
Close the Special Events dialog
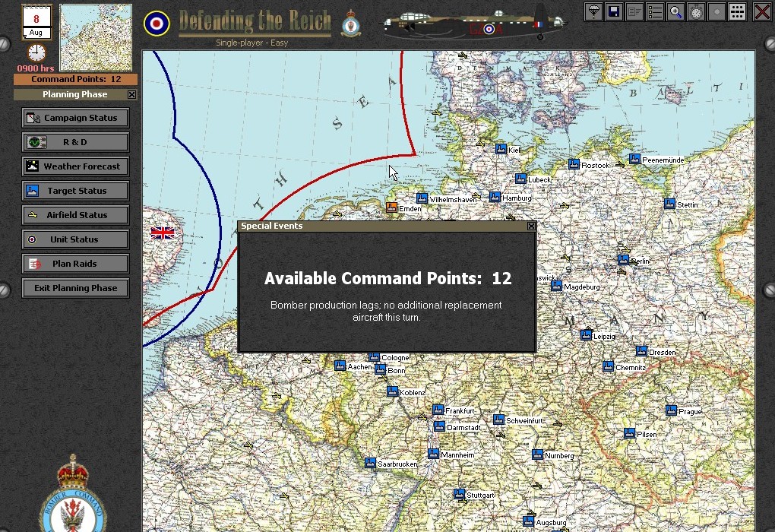tap(531, 226)
